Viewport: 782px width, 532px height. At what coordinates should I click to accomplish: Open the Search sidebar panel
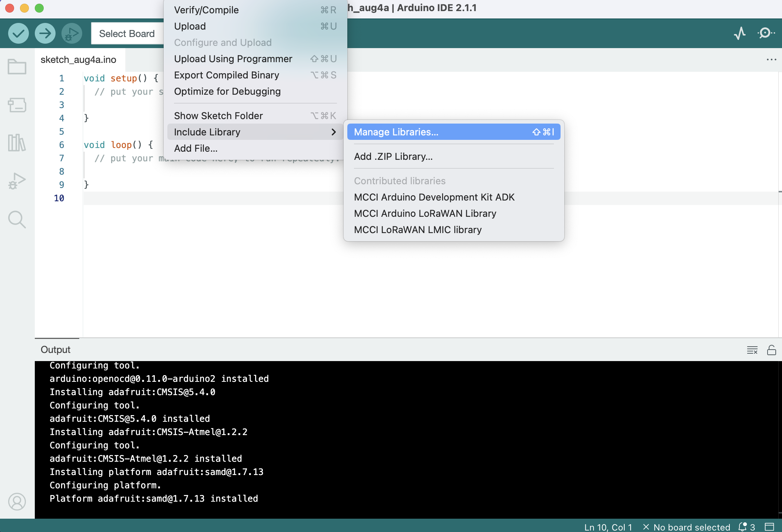(x=17, y=220)
